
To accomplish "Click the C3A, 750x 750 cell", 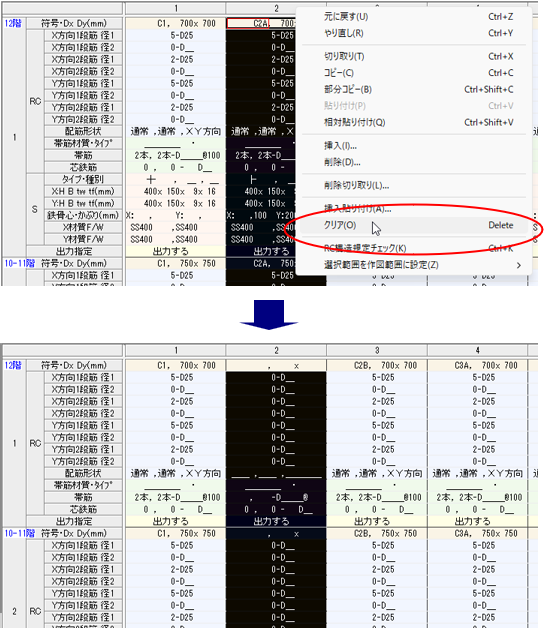I will [477, 533].
